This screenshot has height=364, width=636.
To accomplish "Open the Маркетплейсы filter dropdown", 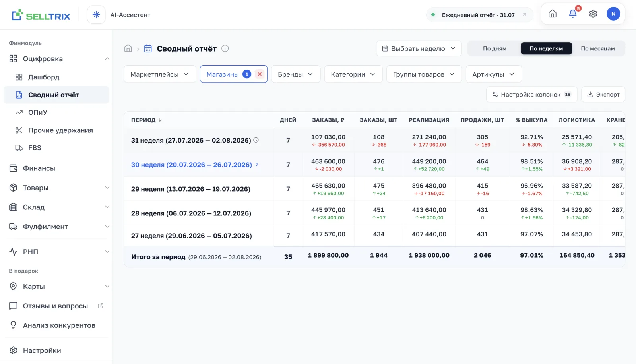I will (x=160, y=74).
